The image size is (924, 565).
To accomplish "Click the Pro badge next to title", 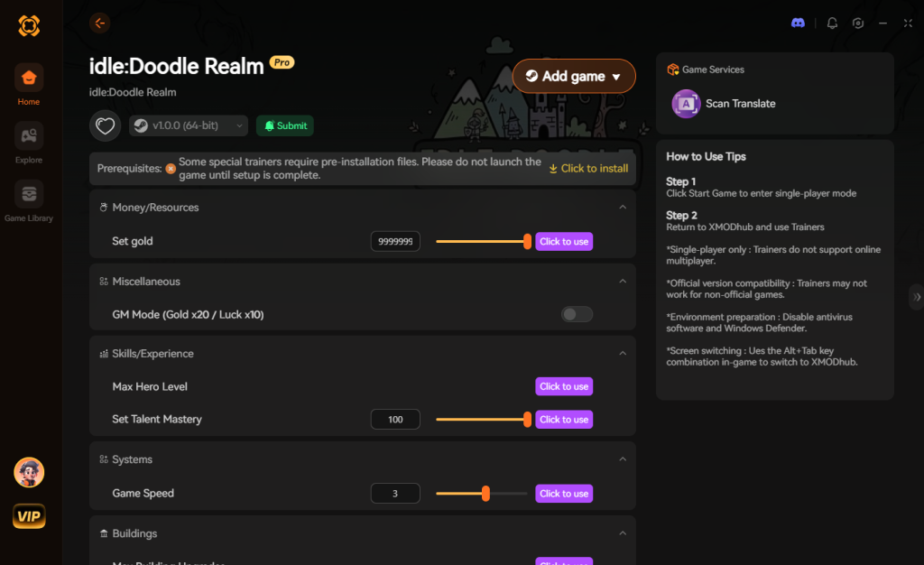I will tap(282, 62).
